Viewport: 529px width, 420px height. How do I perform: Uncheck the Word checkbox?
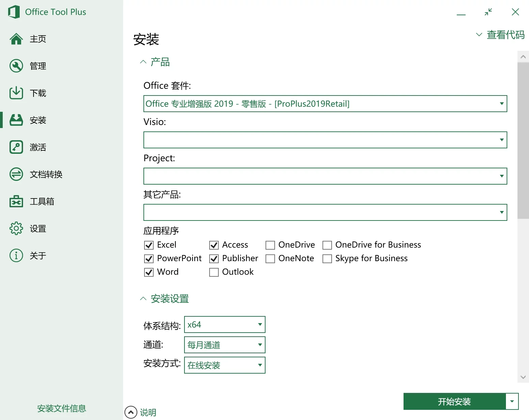149,272
